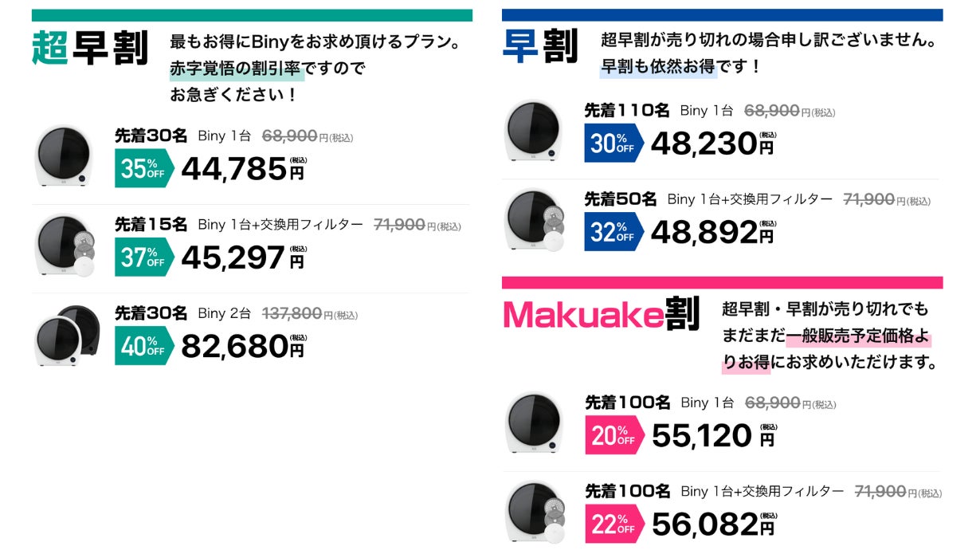Click the pink 20% OFF badge
Image resolution: width=980 pixels, height=558 pixels.
pos(614,435)
